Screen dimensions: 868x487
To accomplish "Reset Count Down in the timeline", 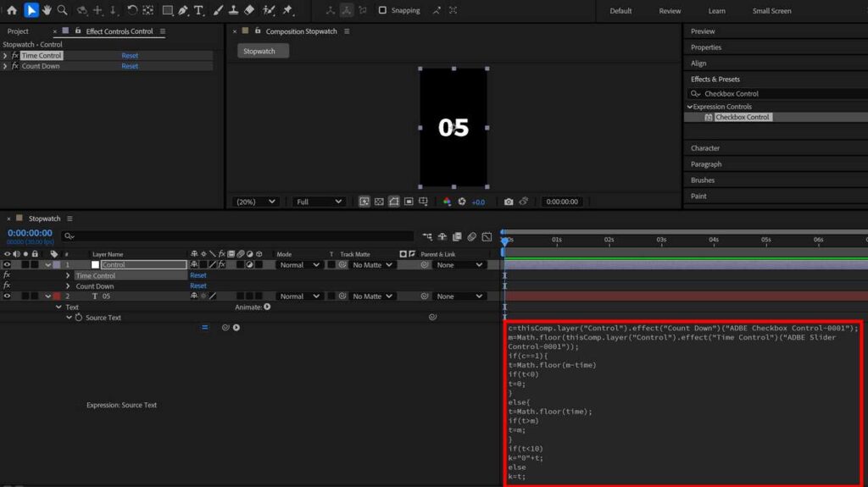I will point(198,286).
